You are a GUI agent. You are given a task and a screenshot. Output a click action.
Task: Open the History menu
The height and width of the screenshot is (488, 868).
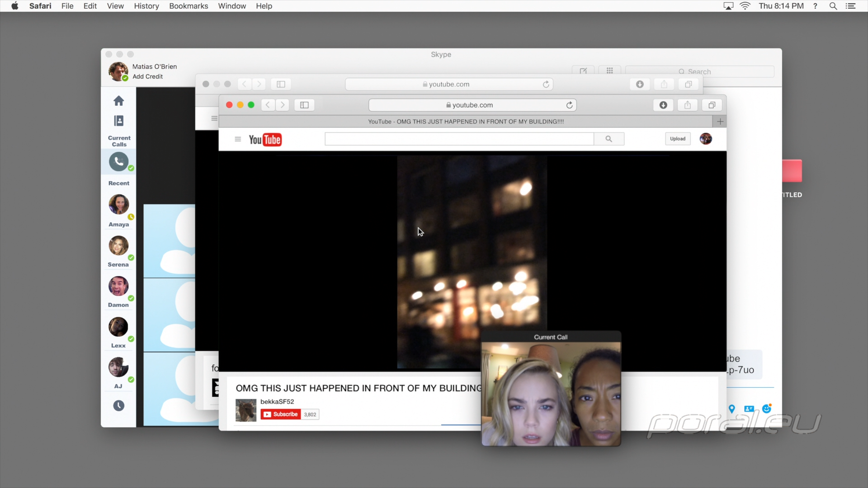coord(146,6)
